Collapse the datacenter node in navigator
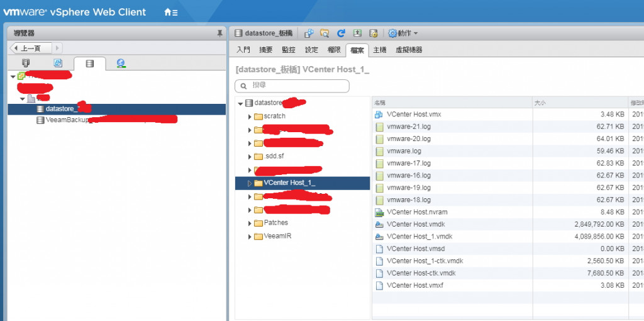 coord(23,99)
